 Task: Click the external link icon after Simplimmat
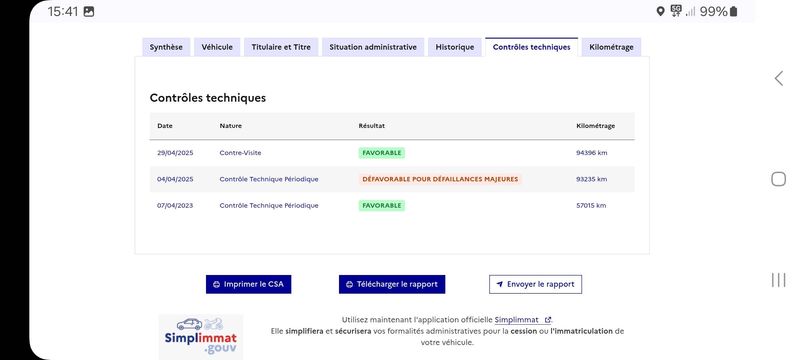[x=548, y=320]
